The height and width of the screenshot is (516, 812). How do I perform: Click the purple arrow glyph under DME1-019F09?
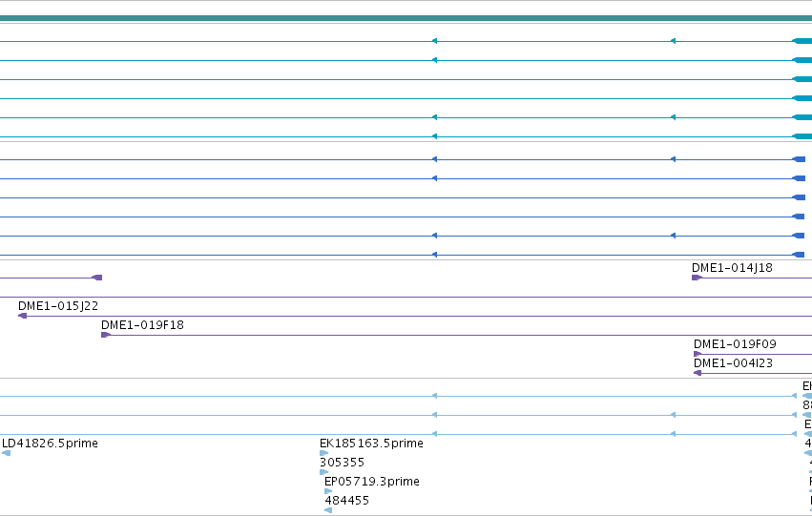[697, 354]
